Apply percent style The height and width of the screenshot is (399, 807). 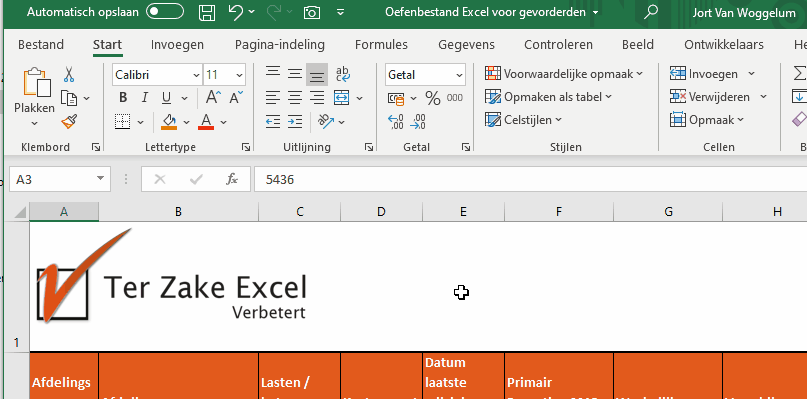pos(432,98)
